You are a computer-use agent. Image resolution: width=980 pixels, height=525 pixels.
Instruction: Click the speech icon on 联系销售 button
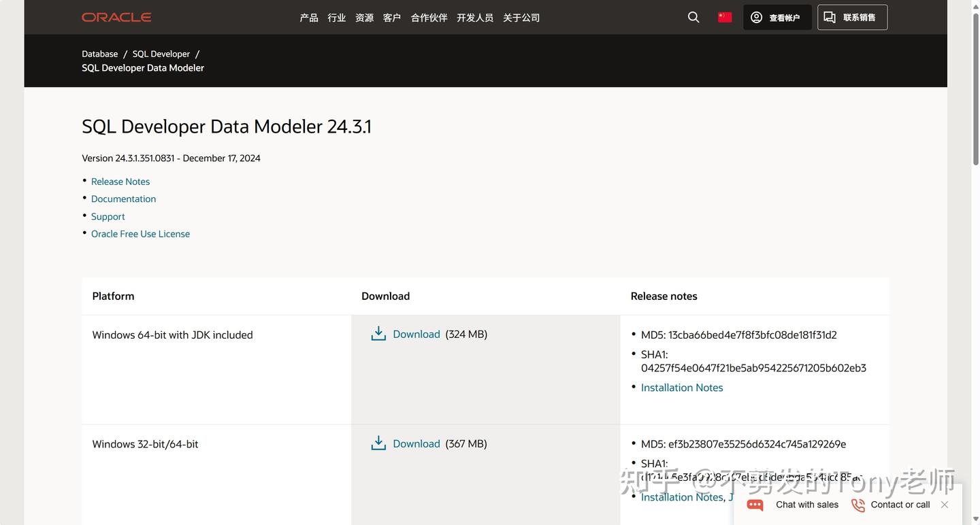[x=830, y=16]
